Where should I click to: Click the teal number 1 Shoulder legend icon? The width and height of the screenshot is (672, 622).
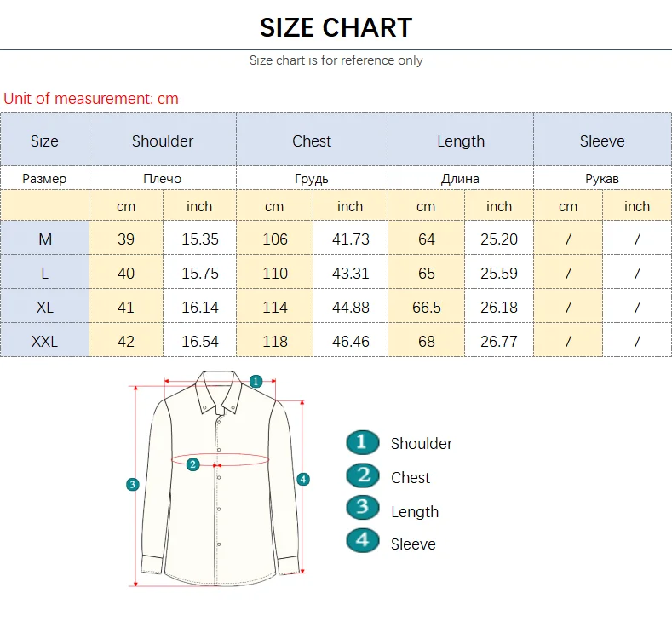[362, 442]
